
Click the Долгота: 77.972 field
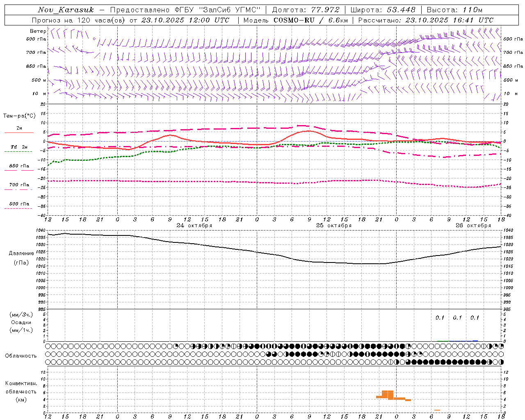pyautogui.click(x=306, y=9)
